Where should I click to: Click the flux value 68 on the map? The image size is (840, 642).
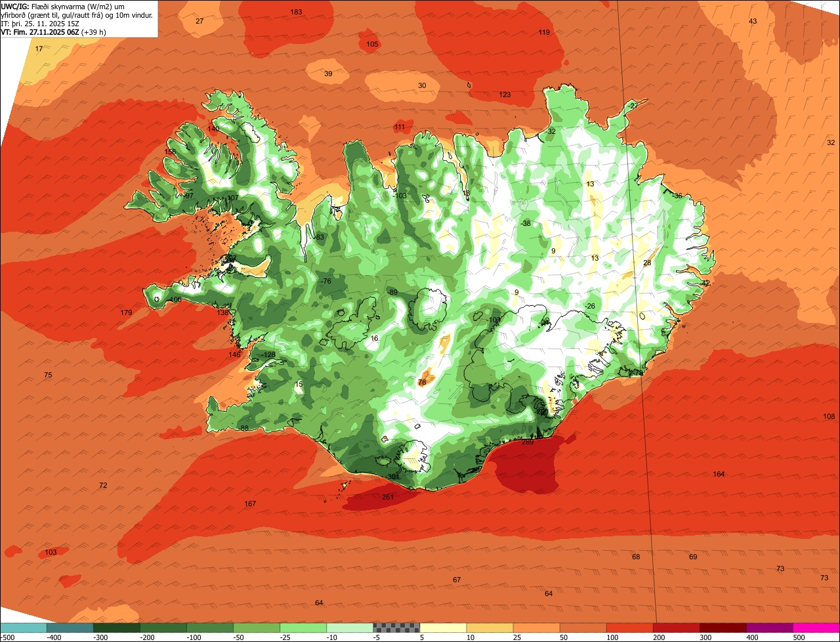(636, 557)
